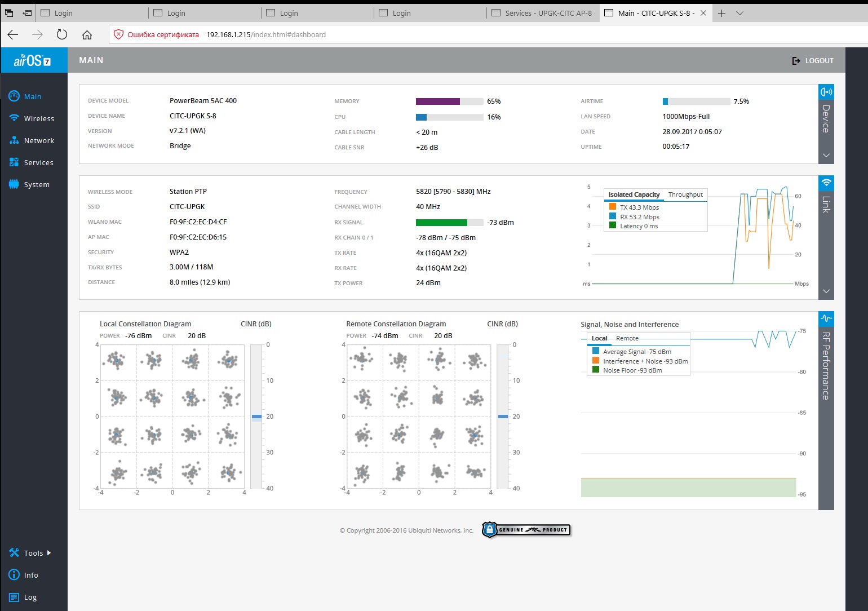The height and width of the screenshot is (611, 868).
Task: Click the local CINR level indicator
Action: 256,417
